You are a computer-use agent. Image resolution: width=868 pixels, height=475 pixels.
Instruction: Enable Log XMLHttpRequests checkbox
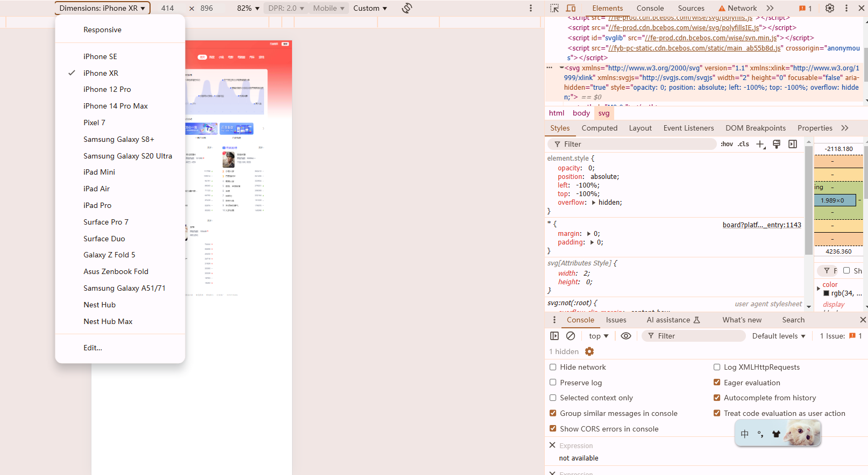[x=717, y=367]
